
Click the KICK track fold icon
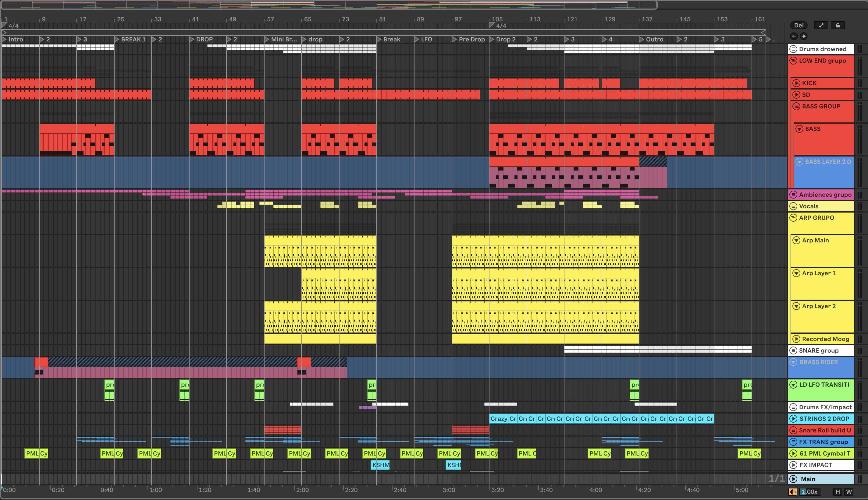pyautogui.click(x=796, y=83)
